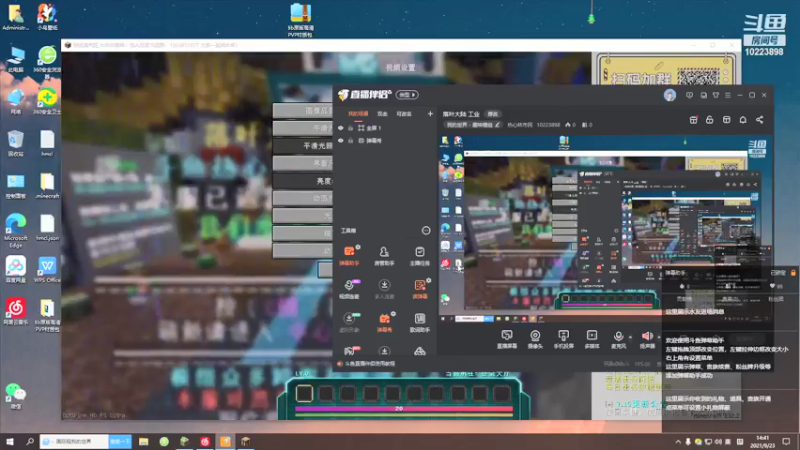Viewport: 800px width, 450px height.
Task: Toggle visibility eye of 全屏 1 source
Action: click(x=341, y=128)
